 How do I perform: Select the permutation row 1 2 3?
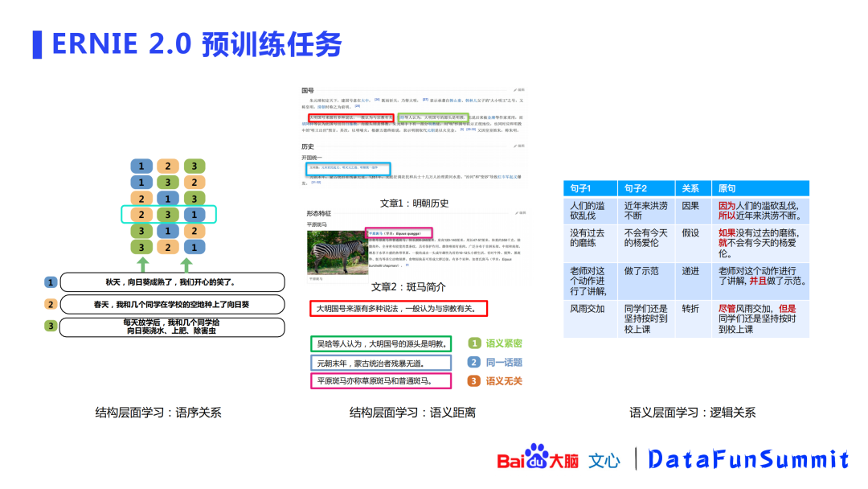tap(168, 166)
